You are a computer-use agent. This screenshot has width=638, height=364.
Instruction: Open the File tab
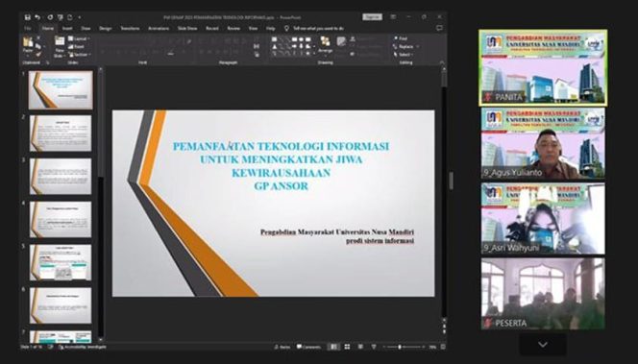coord(28,29)
